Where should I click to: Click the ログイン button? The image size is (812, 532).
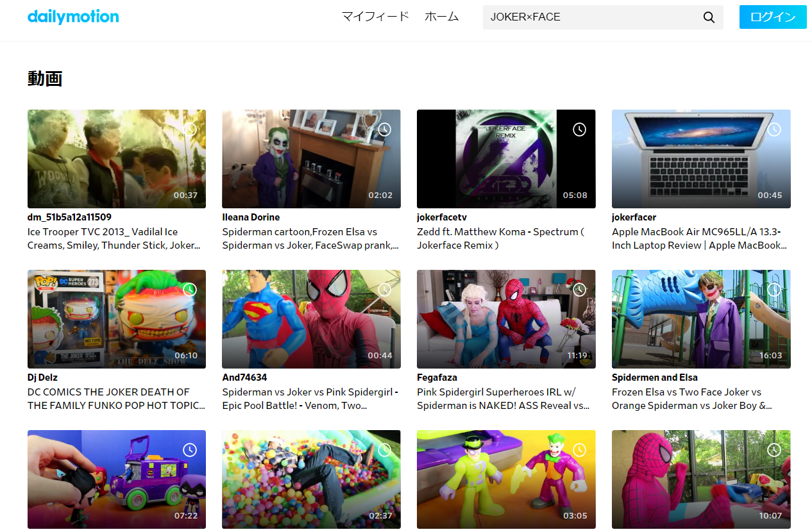coord(773,17)
